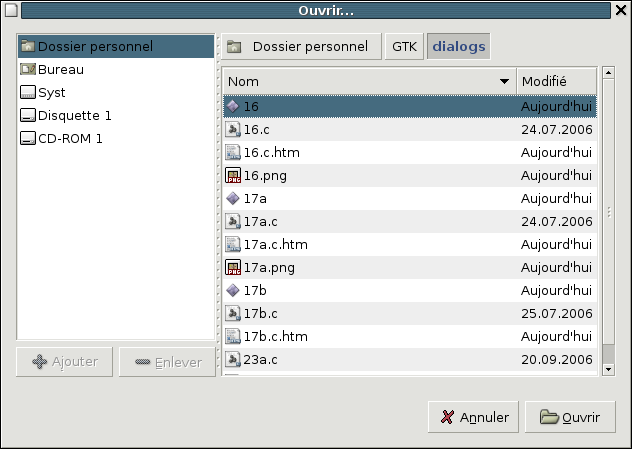Click the 16.png image file icon

tap(233, 175)
